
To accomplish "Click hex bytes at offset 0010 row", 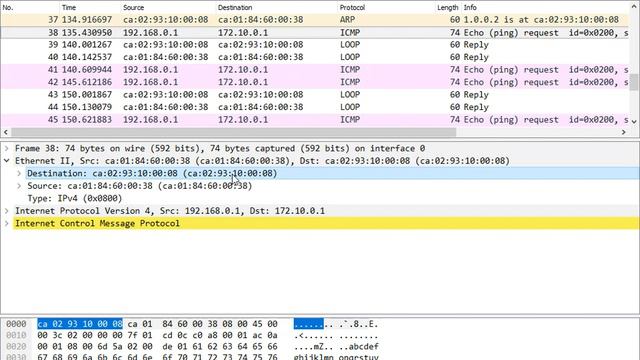I will [x=157, y=336].
